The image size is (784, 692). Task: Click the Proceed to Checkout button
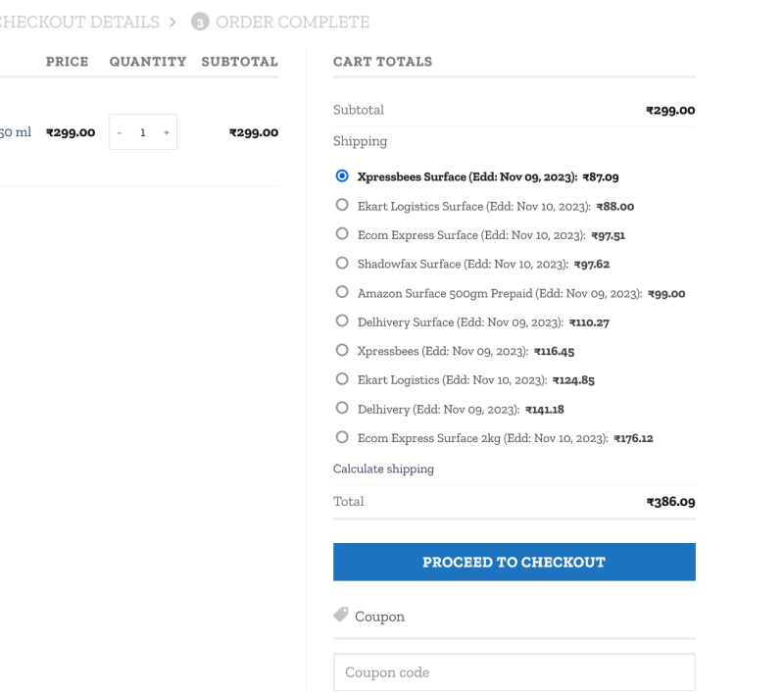pos(514,562)
